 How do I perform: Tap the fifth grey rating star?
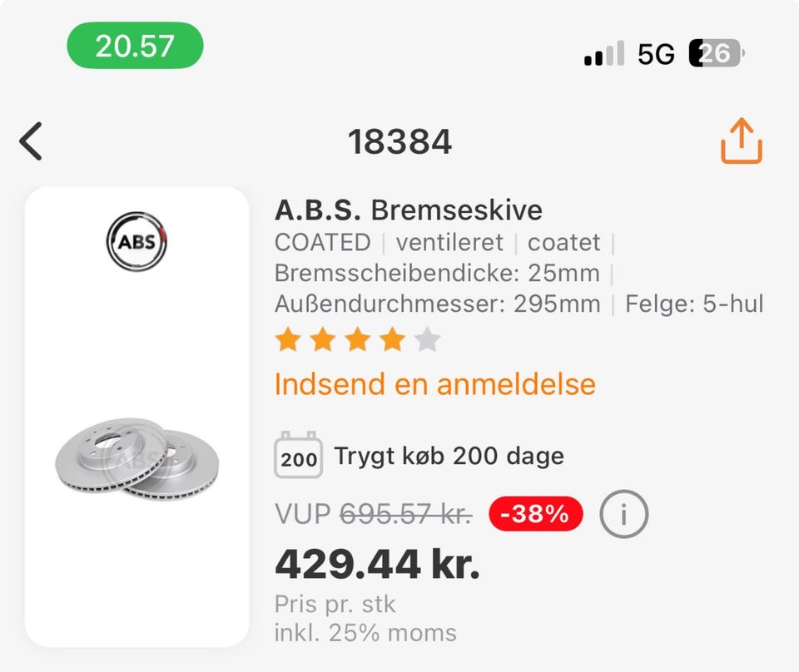coord(427,339)
